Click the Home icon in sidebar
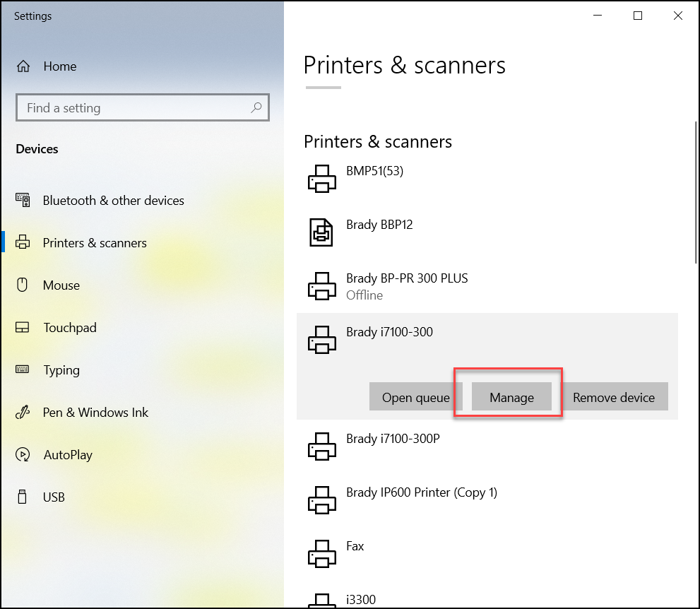The image size is (700, 609). (23, 66)
